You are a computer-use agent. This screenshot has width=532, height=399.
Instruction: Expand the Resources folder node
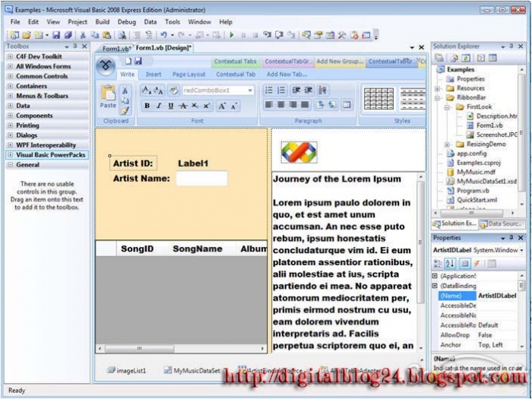(x=437, y=89)
